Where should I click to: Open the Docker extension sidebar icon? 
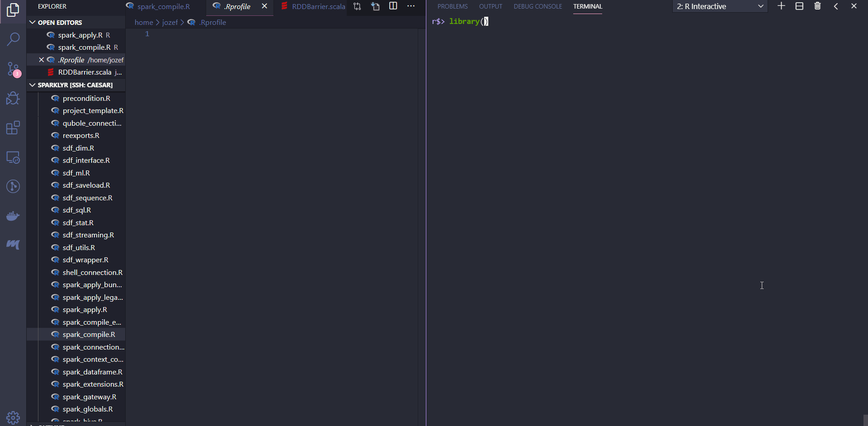point(13,216)
